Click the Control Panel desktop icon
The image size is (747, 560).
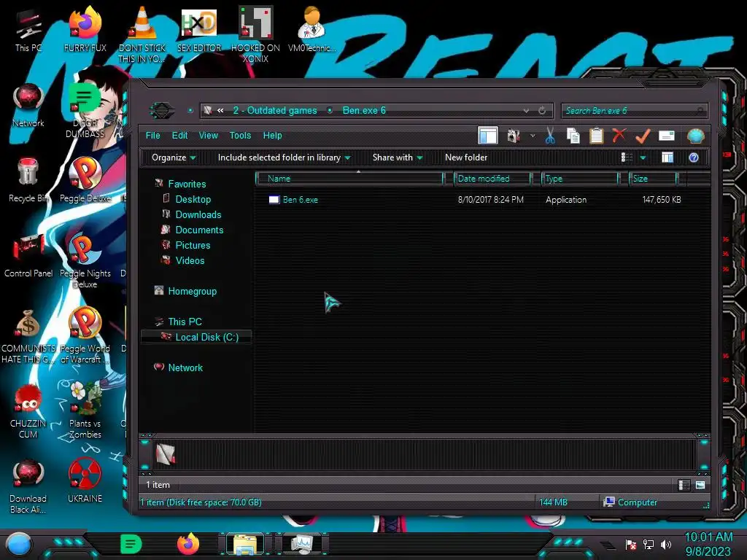(x=28, y=256)
